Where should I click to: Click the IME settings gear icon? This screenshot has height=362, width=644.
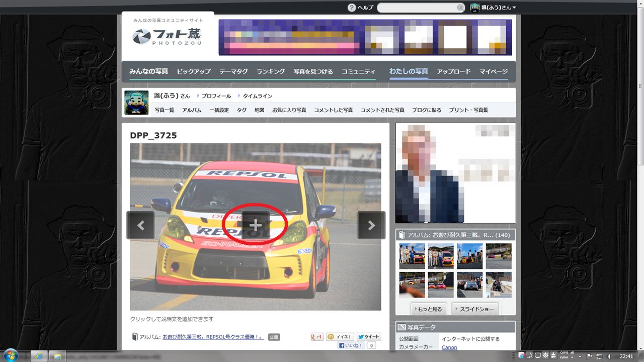click(x=545, y=355)
